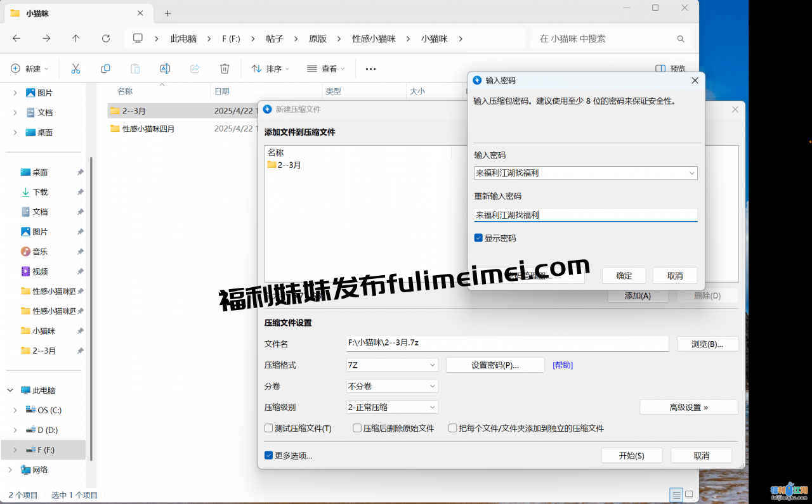The image size is (812, 504).
Task: Open a new Explorer tab
Action: coord(167,13)
